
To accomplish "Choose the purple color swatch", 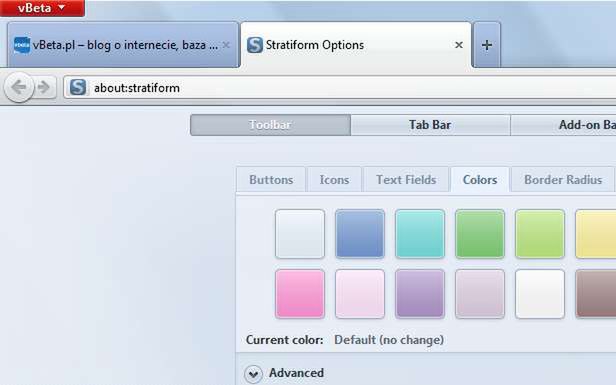I will 420,294.
